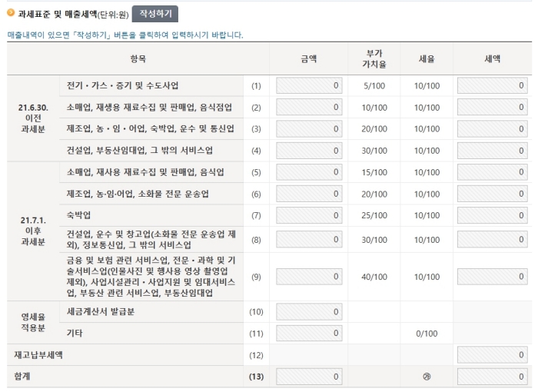Click the 세율 column header
This screenshot has height=392, width=538.
pyautogui.click(x=427, y=59)
